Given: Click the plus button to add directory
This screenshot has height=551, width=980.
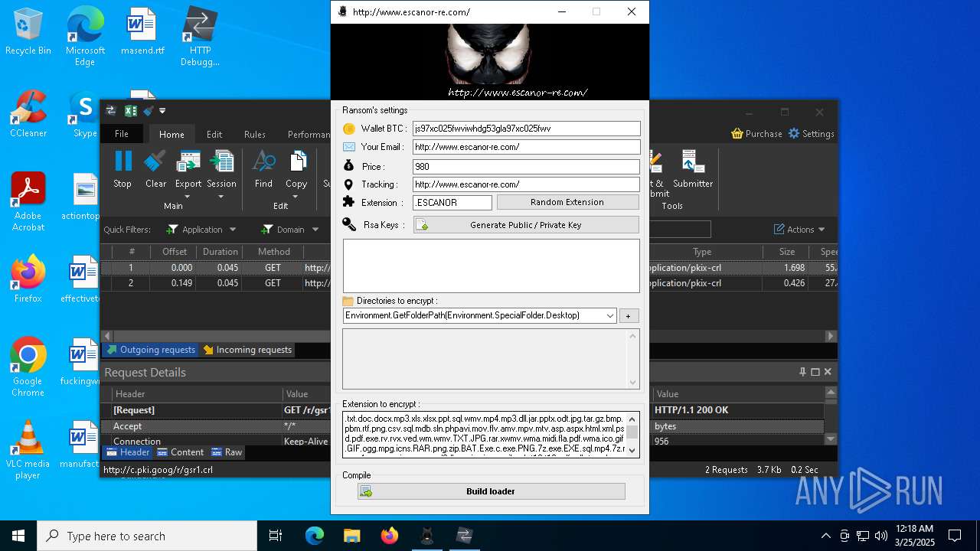Looking at the screenshot, I should 629,315.
